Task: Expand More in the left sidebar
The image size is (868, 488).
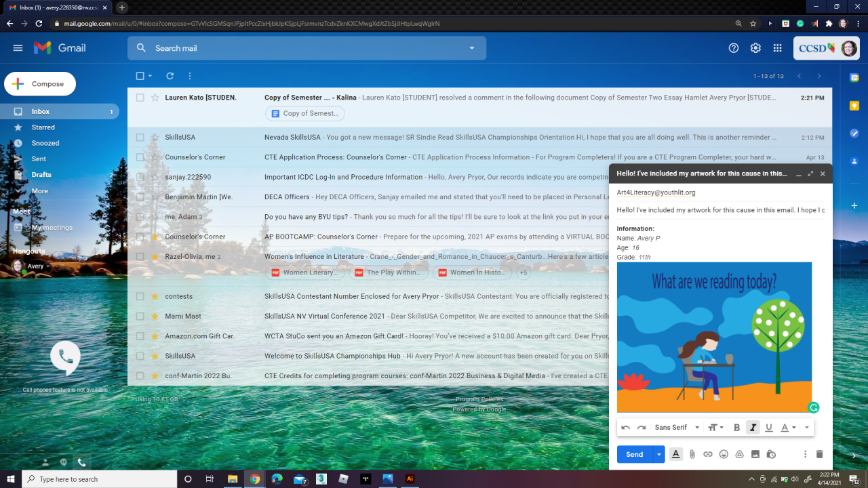Action: click(39, 191)
